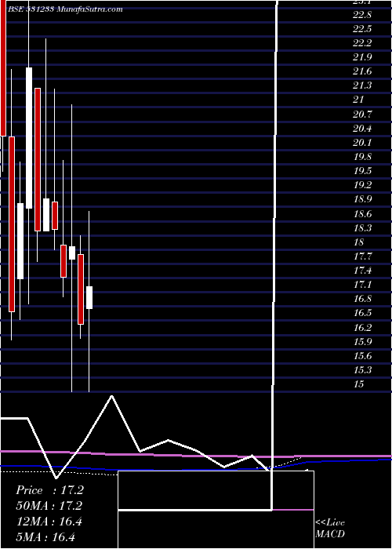Click the '12MA : 16.4' value
The height and width of the screenshot is (549, 392).
point(49,522)
